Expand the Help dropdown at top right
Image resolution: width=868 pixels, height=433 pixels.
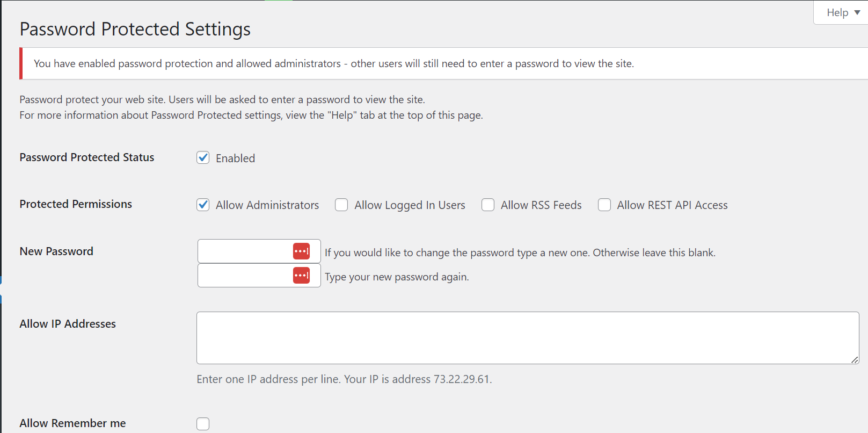[x=840, y=12]
